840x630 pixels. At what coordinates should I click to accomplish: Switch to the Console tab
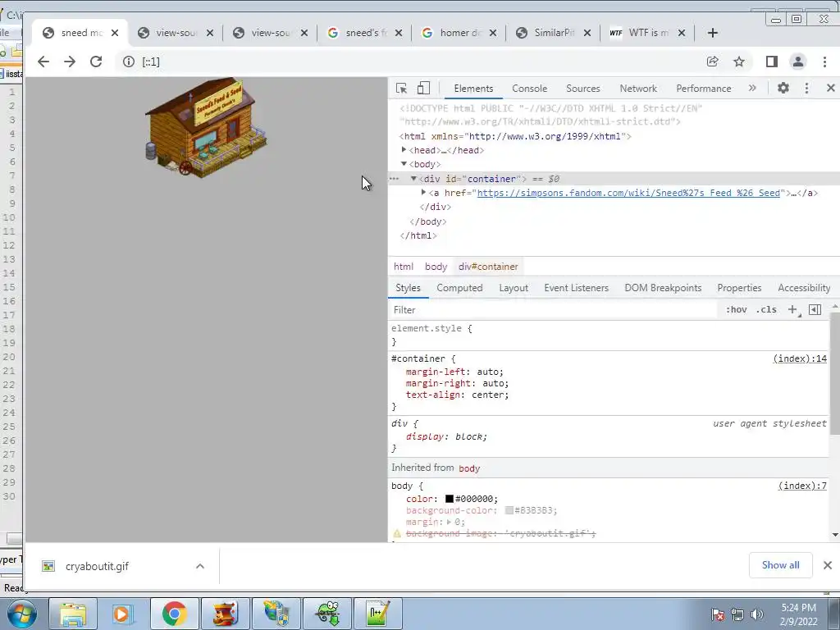[529, 89]
